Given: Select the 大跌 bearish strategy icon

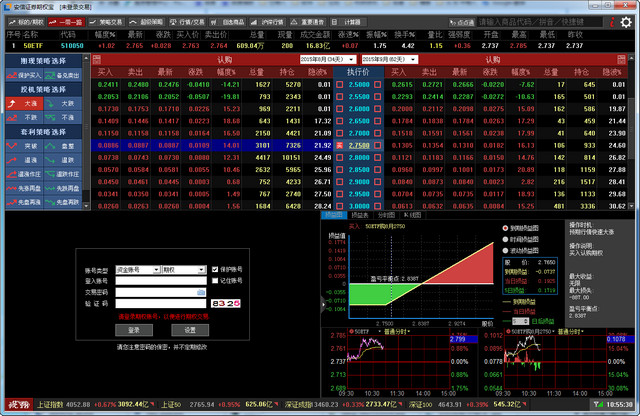Looking at the screenshot, I should point(66,103).
